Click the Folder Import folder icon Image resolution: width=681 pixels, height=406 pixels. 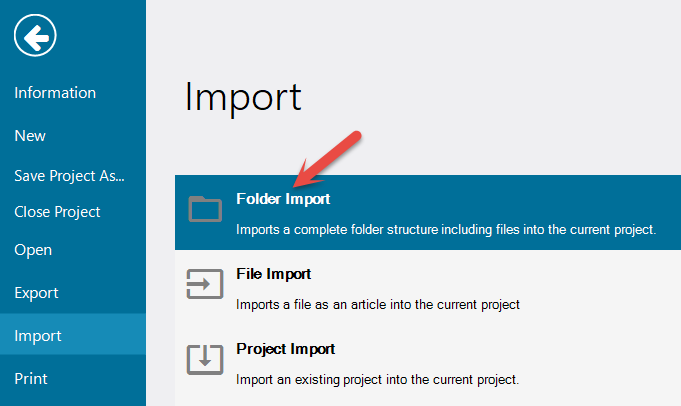click(x=205, y=209)
